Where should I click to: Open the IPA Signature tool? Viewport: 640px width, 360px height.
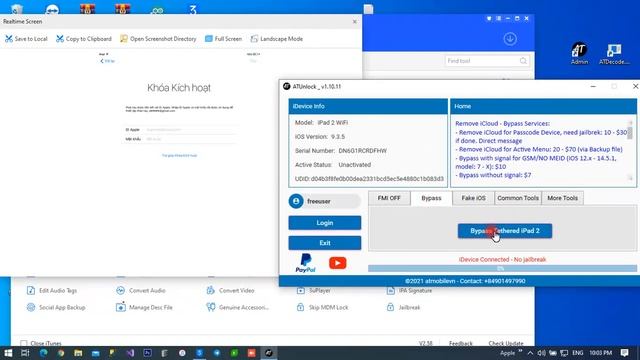tap(409, 291)
